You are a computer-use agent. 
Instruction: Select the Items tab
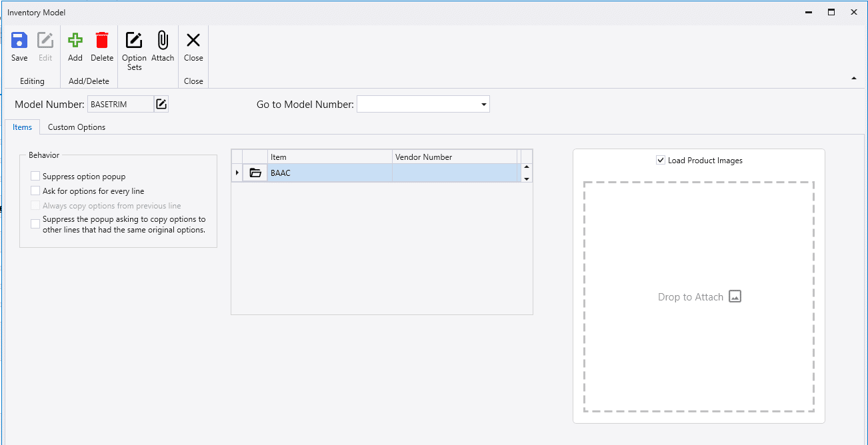pos(22,127)
